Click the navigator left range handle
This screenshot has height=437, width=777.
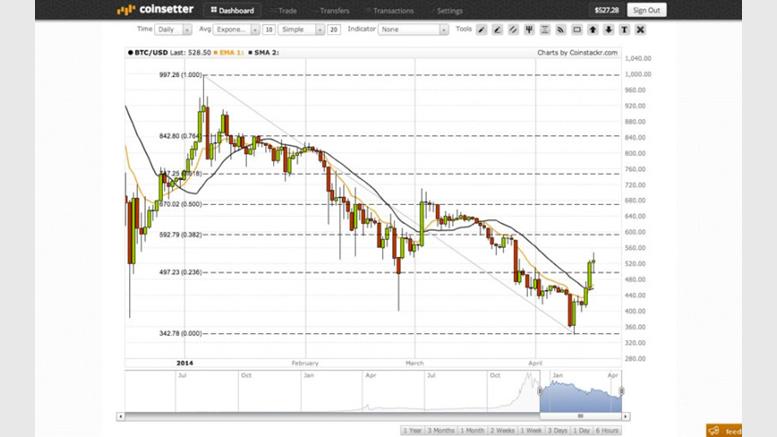click(x=540, y=391)
